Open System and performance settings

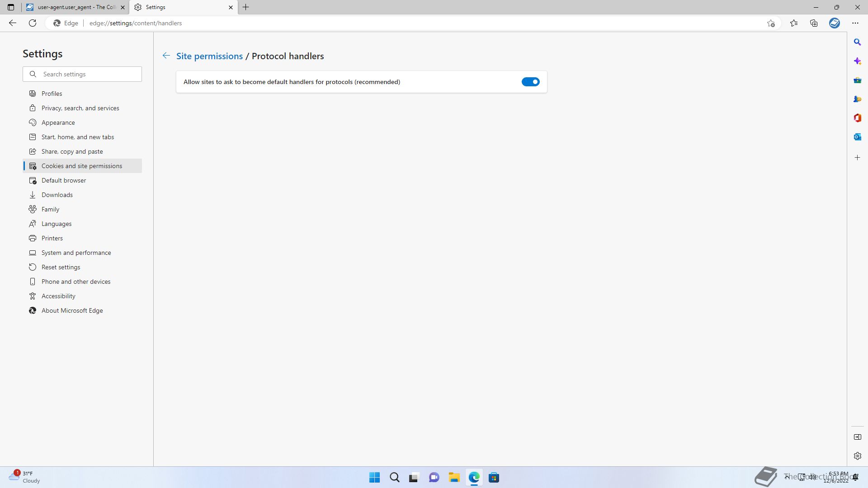coord(76,253)
